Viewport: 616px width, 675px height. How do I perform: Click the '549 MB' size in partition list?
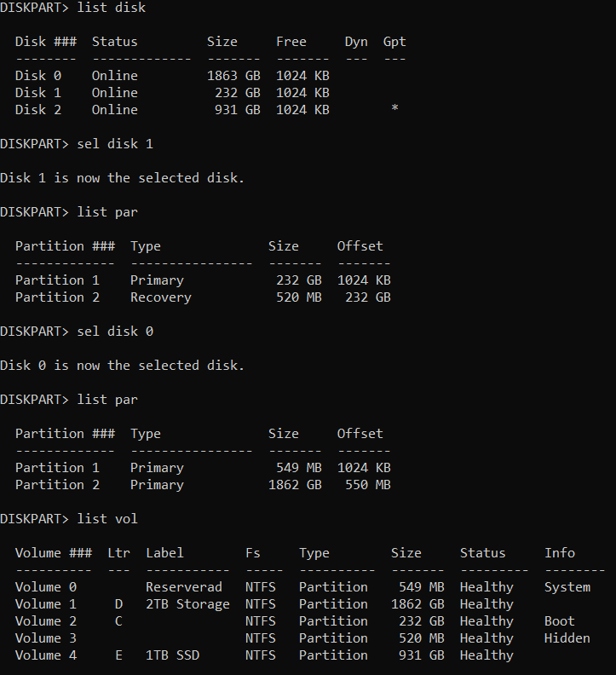click(x=299, y=468)
